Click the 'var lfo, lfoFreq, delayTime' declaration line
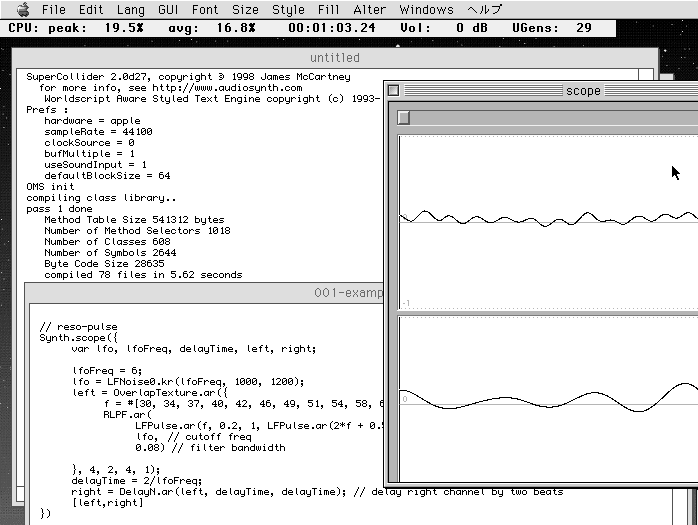This screenshot has height=525, width=698. point(194,349)
